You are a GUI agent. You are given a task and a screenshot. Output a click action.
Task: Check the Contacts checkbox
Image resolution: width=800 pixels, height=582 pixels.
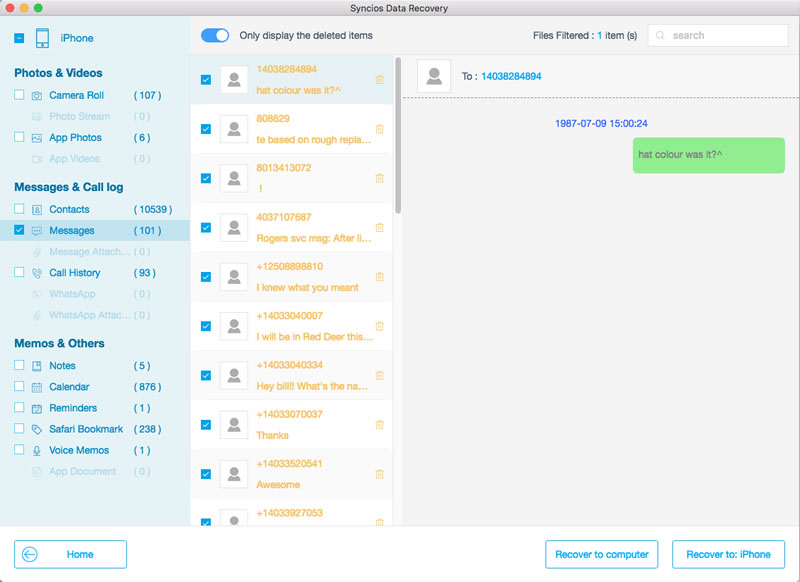(x=19, y=209)
